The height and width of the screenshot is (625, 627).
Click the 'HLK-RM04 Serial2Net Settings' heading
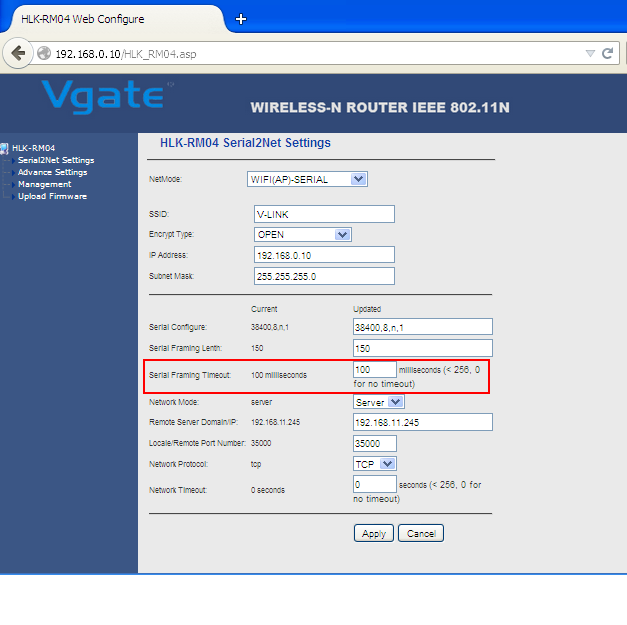point(245,143)
